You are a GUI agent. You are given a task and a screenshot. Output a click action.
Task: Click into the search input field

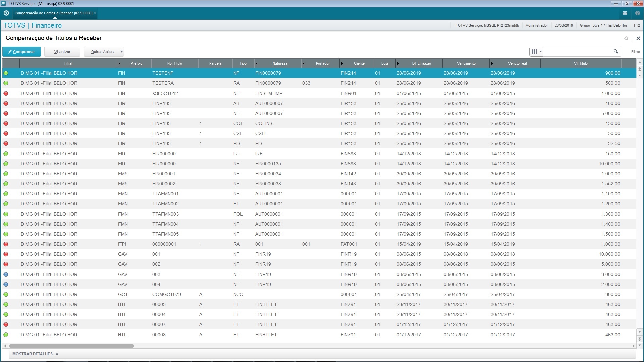577,51
